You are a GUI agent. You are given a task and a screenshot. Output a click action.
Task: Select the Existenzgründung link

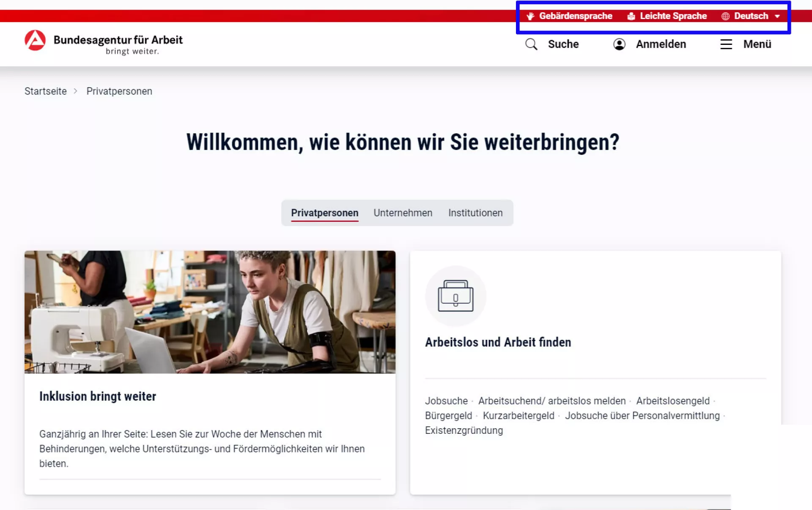tap(464, 430)
